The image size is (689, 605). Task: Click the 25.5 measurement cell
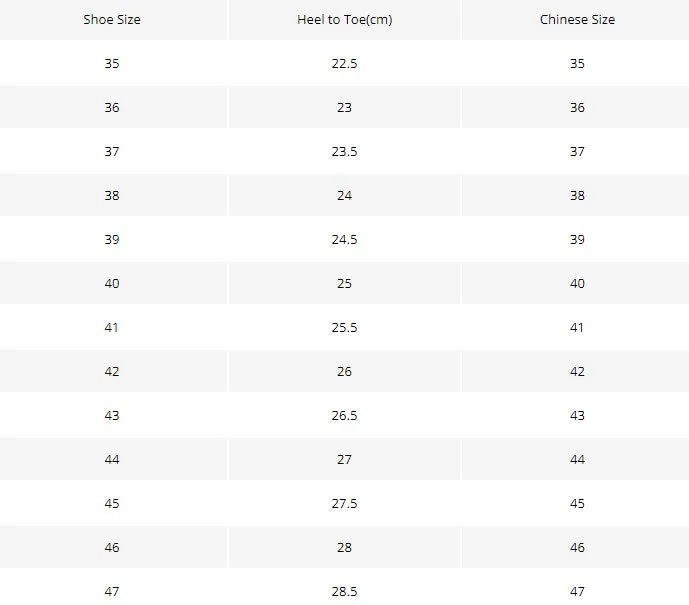point(344,327)
